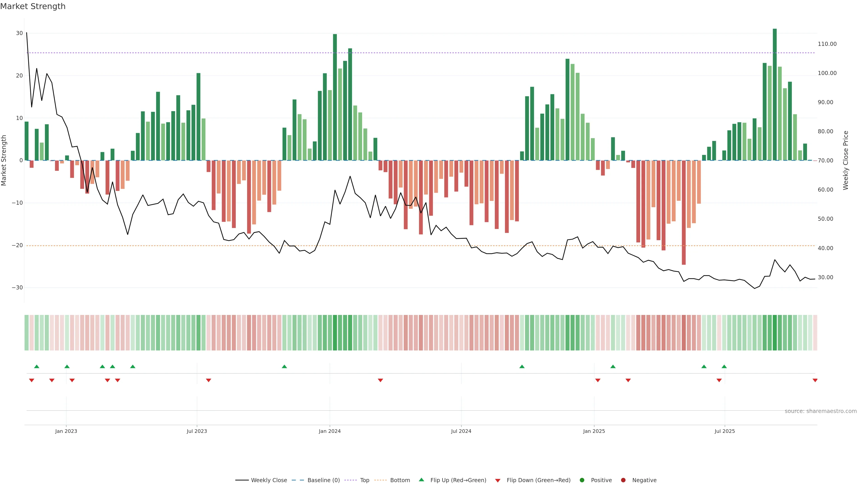The height and width of the screenshot is (488, 868).
Task: Click the tallest green bar near top right
Action: 775,94
